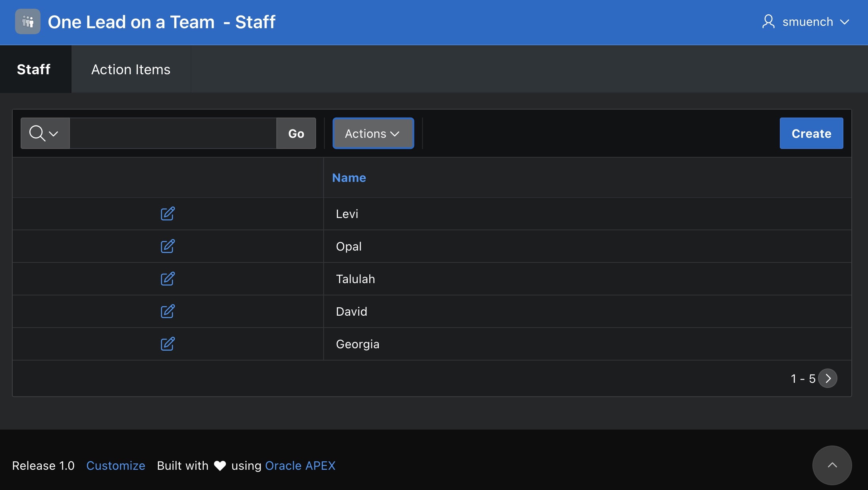Click the scroll to top button
Viewport: 868px width, 490px height.
tap(832, 465)
